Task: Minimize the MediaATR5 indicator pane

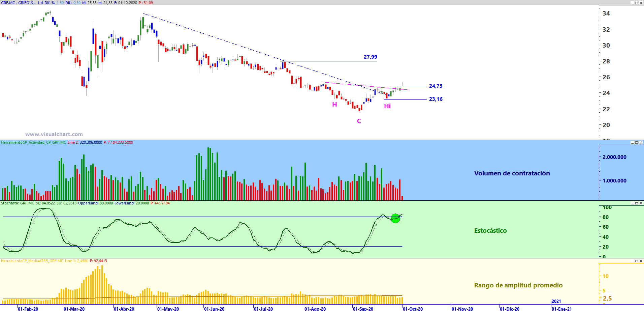Action: tap(633, 261)
